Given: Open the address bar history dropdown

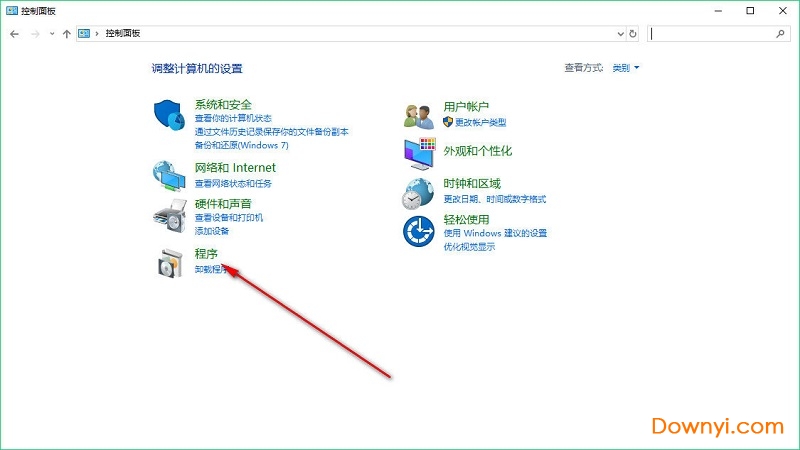Looking at the screenshot, I should tap(619, 33).
